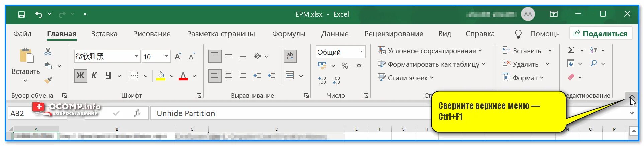Apply red font color
Screen dimensions: 644x146
click(x=183, y=76)
